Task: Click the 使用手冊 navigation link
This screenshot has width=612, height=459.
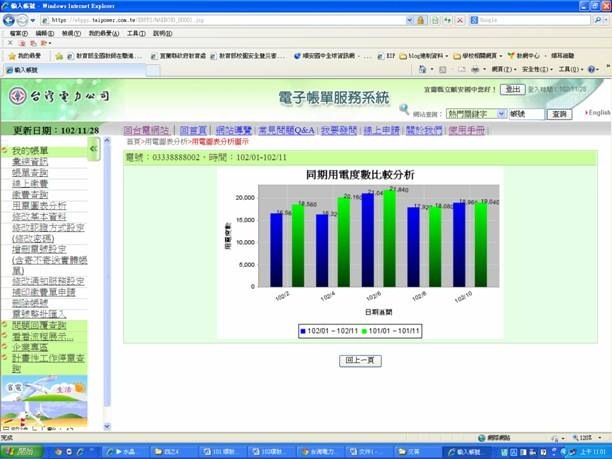Action: point(466,130)
